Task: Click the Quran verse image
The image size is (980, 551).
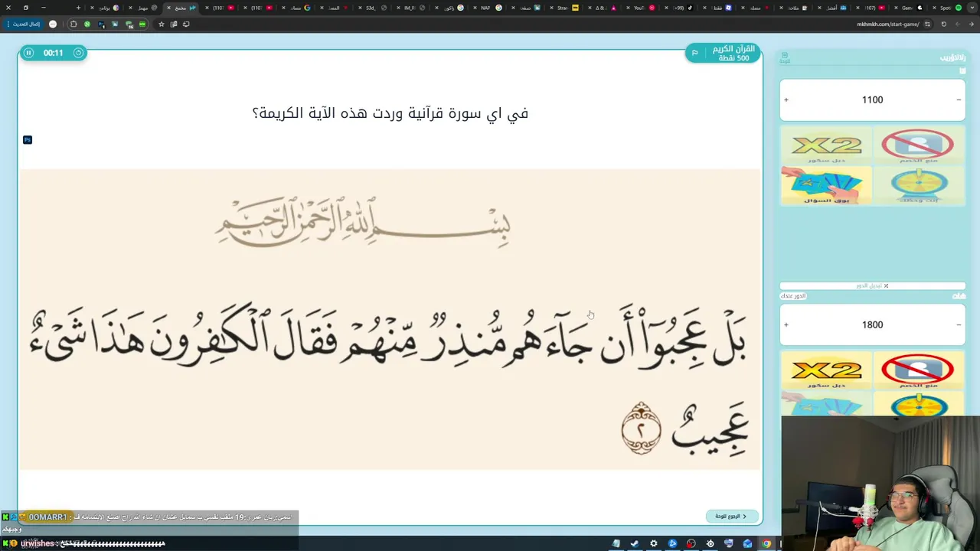Action: click(390, 319)
